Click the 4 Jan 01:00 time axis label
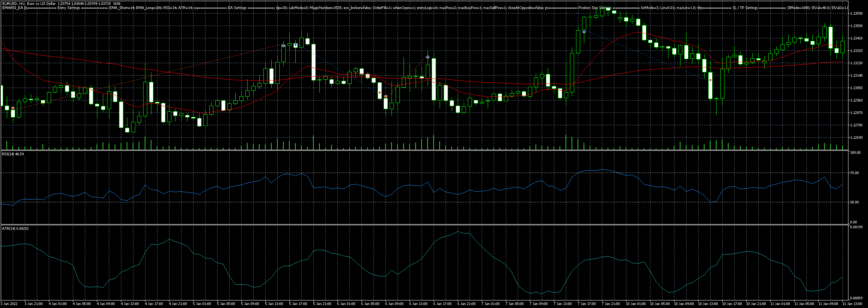868x308 pixels. pos(57,303)
